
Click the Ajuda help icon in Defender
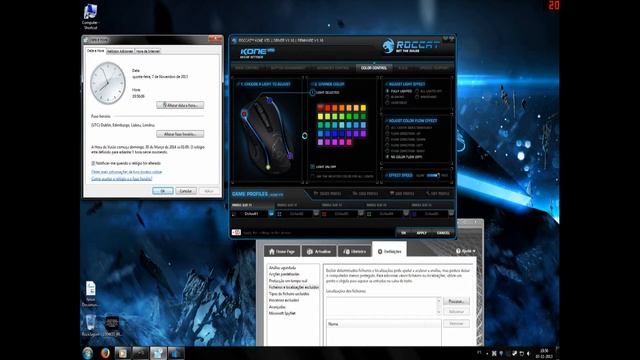point(458,251)
